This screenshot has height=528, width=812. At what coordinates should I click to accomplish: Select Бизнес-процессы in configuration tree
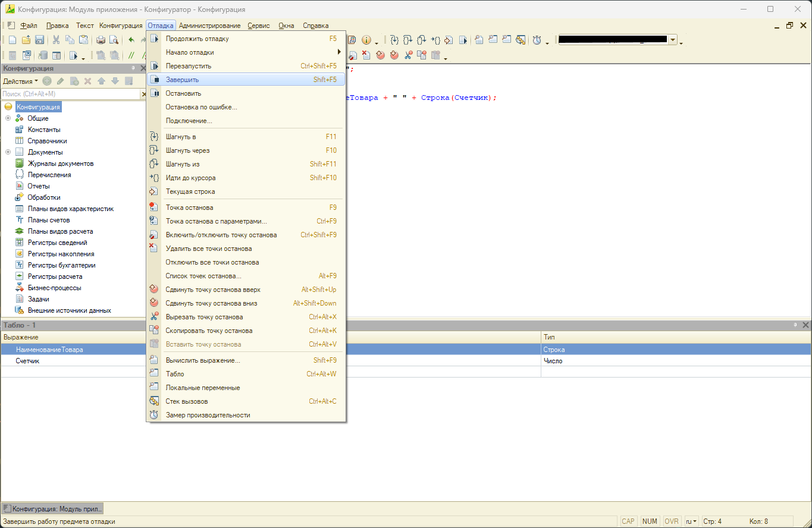coord(54,288)
